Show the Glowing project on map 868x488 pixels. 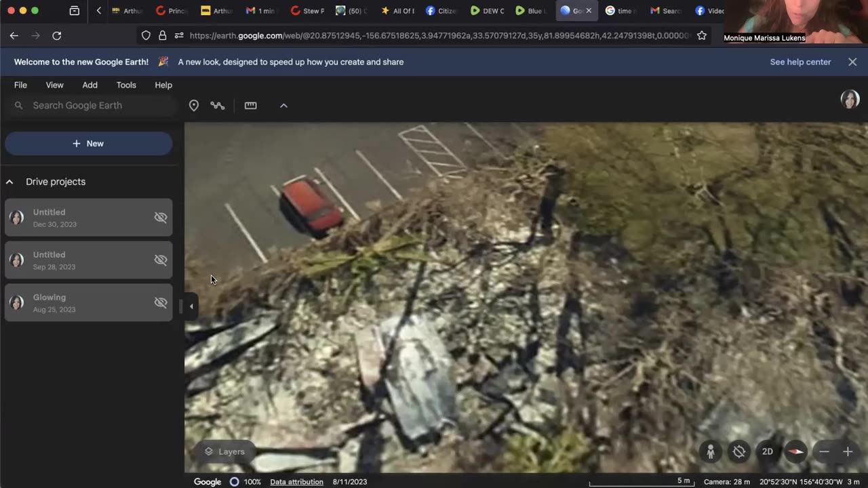pyautogui.click(x=161, y=303)
